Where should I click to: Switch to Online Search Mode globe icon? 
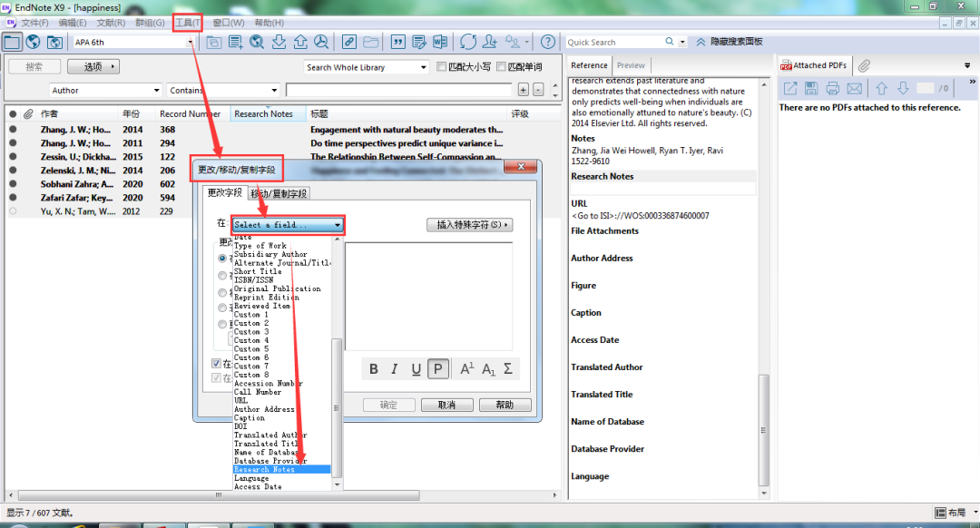[34, 42]
